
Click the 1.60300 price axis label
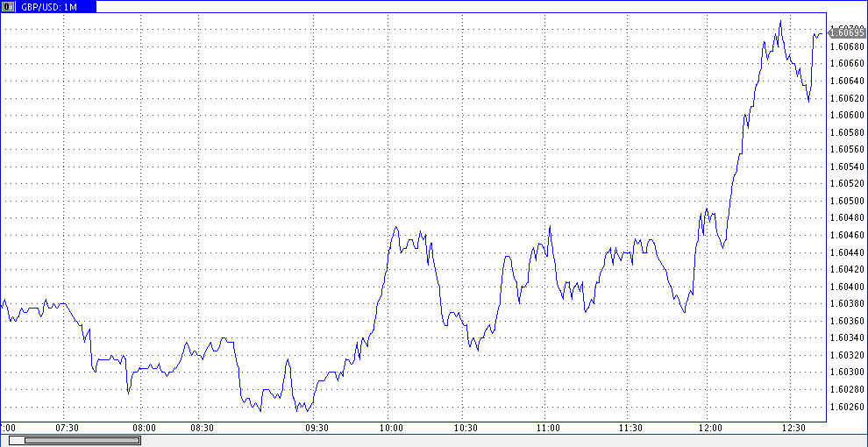click(848, 372)
